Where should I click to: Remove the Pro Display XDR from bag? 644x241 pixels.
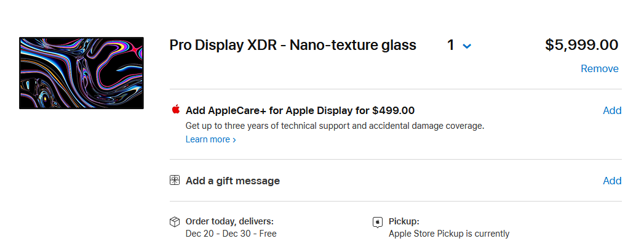tap(599, 68)
